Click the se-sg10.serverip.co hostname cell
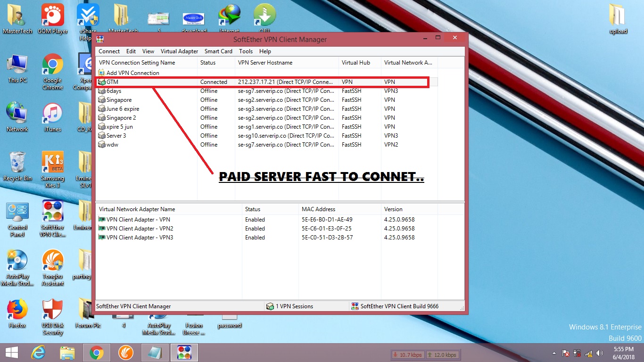 click(286, 136)
